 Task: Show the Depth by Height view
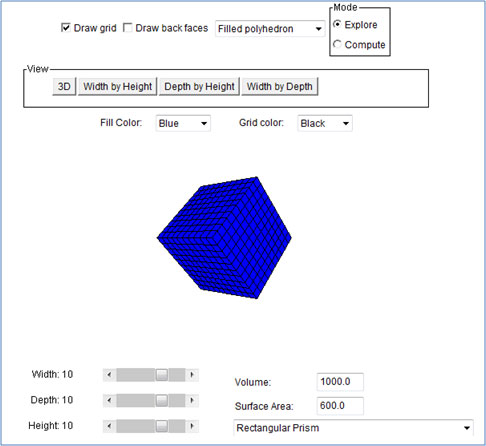(x=199, y=87)
